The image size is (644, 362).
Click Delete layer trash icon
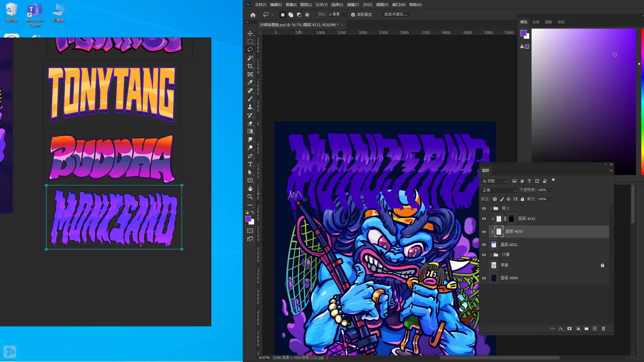click(x=603, y=329)
